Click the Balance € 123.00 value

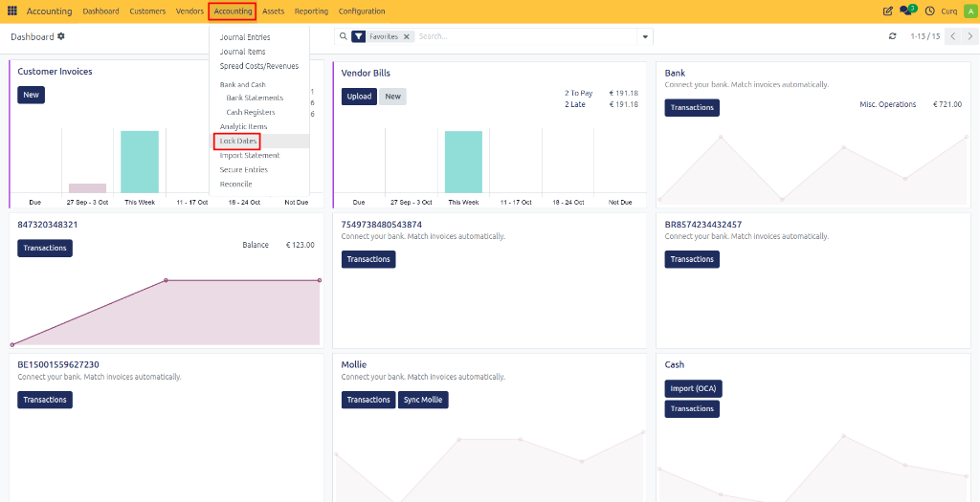point(300,245)
